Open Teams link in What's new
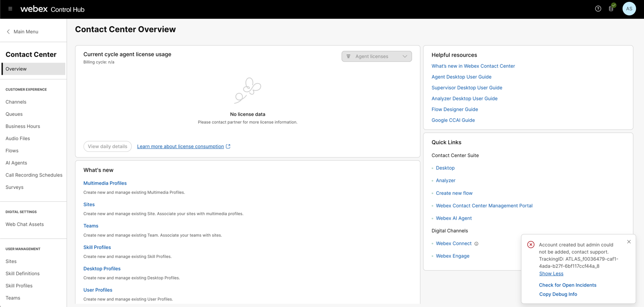644x307 pixels. coord(91,226)
